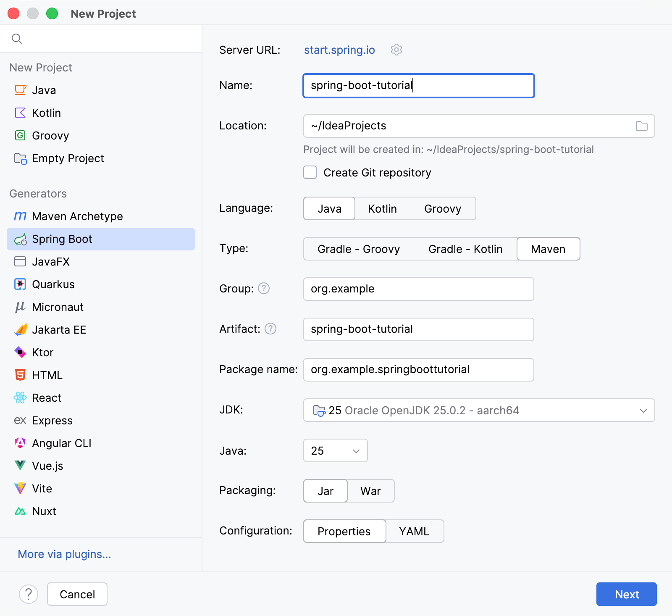
Task: Choose the Quarkus generator
Action: [x=52, y=284]
